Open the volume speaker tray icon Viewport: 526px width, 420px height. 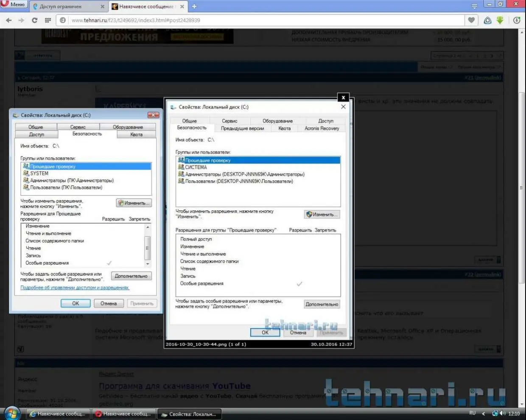[503, 413]
